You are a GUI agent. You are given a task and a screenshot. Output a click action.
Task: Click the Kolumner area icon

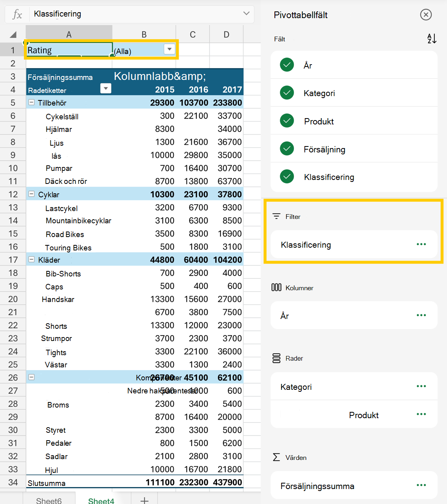276,287
